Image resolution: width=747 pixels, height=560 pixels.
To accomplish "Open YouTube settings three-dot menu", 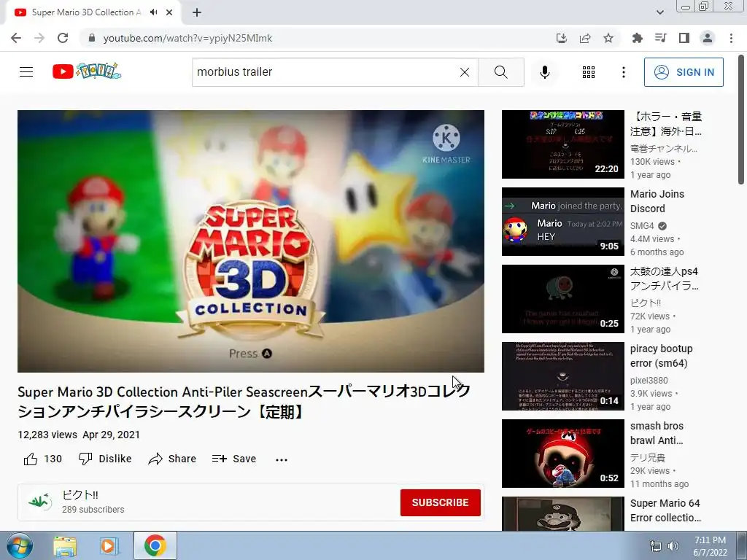I will click(623, 72).
